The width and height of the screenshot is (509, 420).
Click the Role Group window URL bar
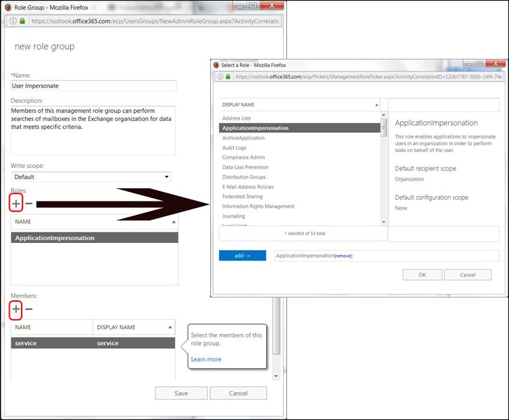click(x=155, y=21)
